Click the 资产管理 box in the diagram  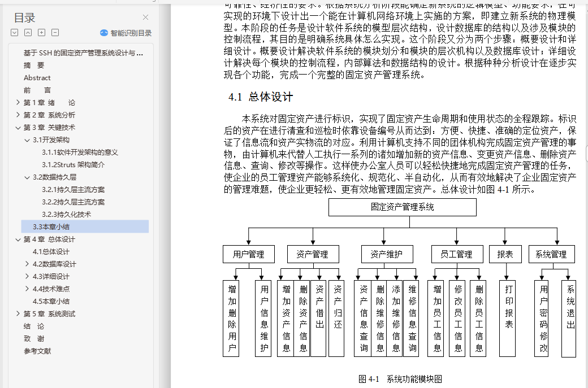313,254
